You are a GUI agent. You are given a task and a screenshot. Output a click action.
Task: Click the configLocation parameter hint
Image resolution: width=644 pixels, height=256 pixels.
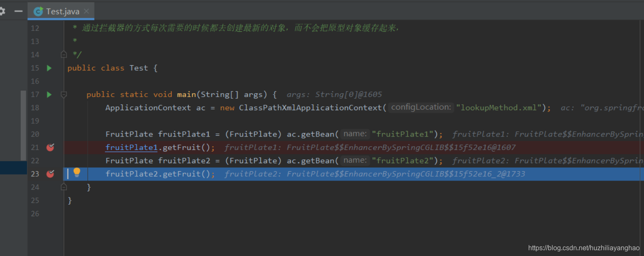tap(421, 107)
